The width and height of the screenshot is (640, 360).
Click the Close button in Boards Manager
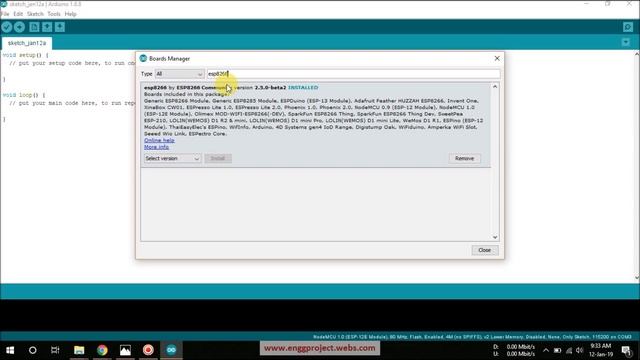pos(485,250)
